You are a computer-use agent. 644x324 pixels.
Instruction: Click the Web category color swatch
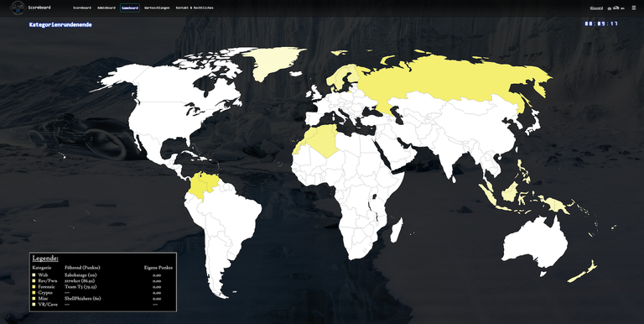[x=34, y=274]
